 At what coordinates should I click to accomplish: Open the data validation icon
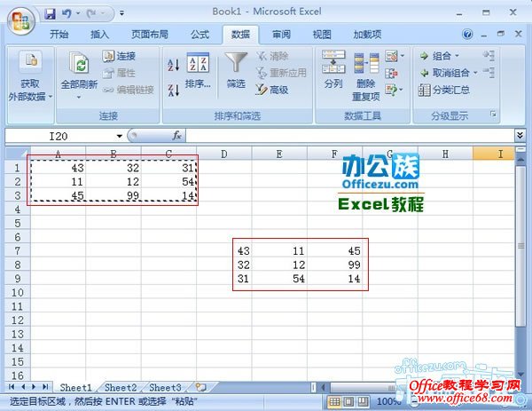click(x=391, y=56)
